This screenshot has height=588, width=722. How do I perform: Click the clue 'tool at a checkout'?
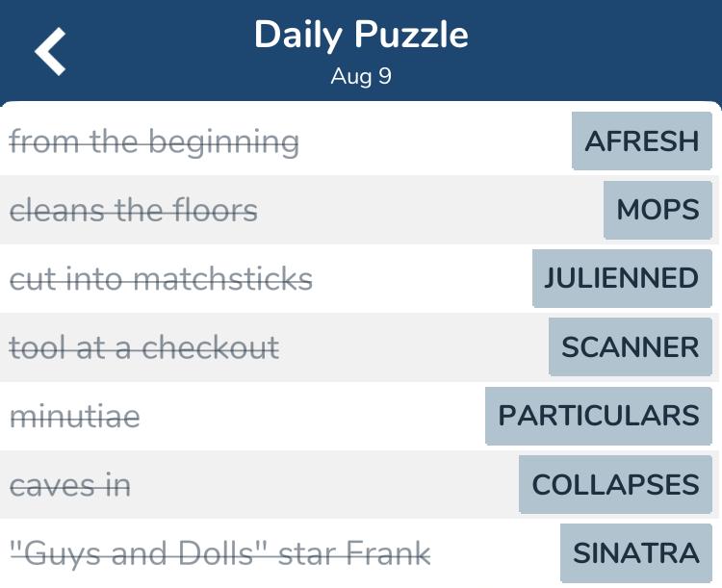[144, 347]
